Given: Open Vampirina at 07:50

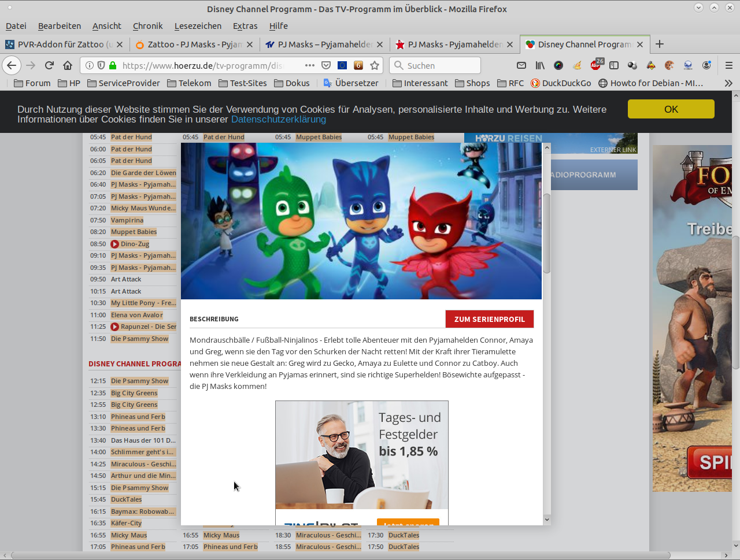Looking at the screenshot, I should [x=127, y=220].
